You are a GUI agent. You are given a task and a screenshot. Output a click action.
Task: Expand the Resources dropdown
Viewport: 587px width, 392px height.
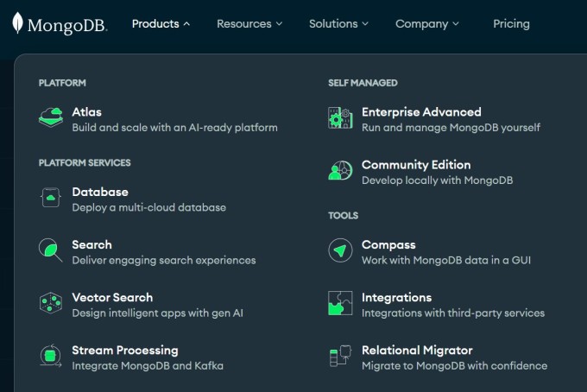click(x=249, y=24)
